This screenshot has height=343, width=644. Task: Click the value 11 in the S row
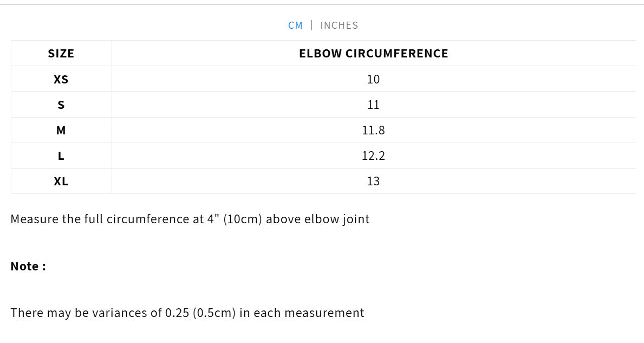click(373, 105)
